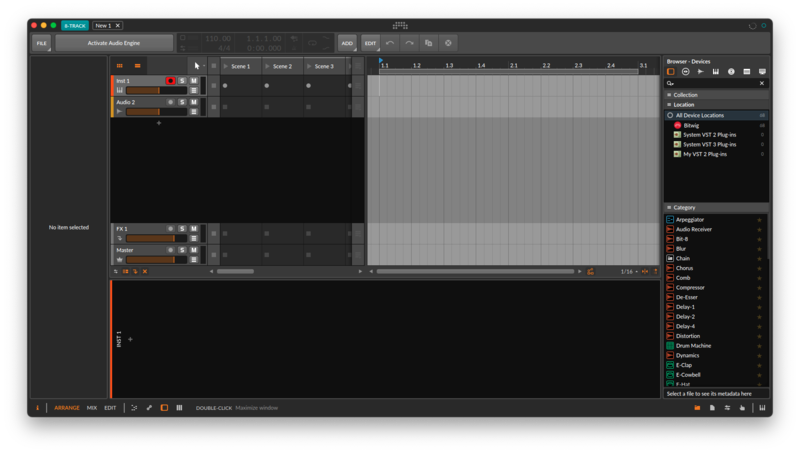
Task: Open the EDIT menu in the toolbar
Action: (370, 43)
